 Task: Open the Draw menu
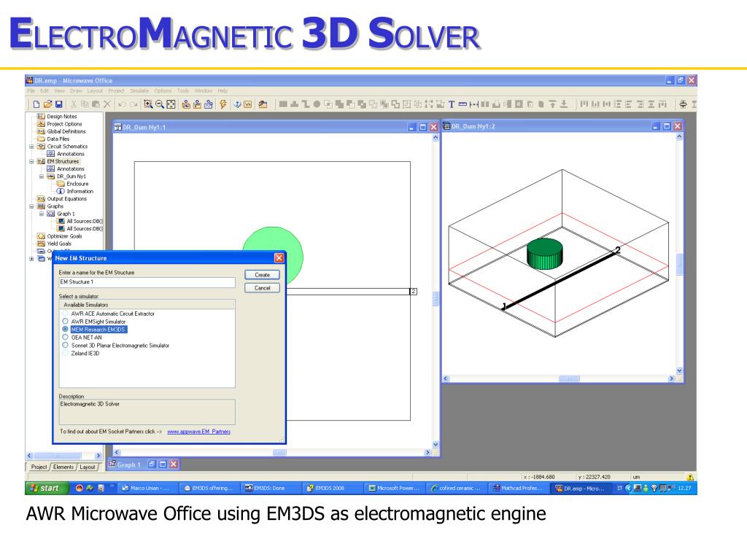coord(76,90)
